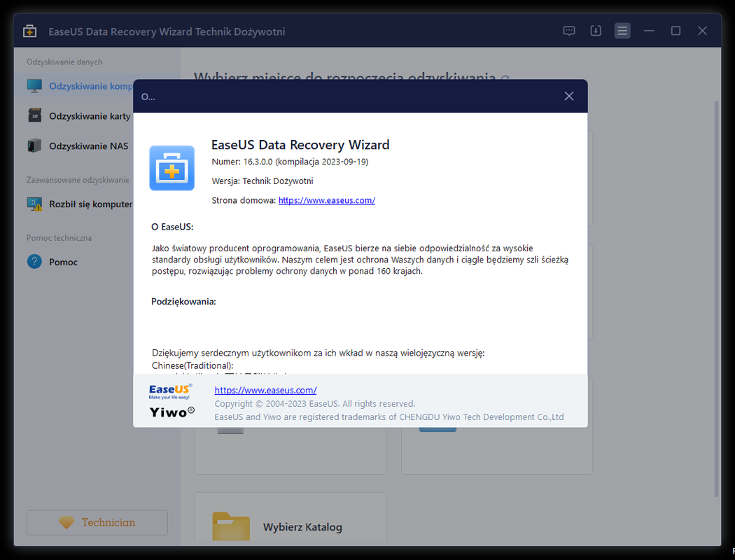
Task: Click the NAS server sidebar icon
Action: (34, 146)
